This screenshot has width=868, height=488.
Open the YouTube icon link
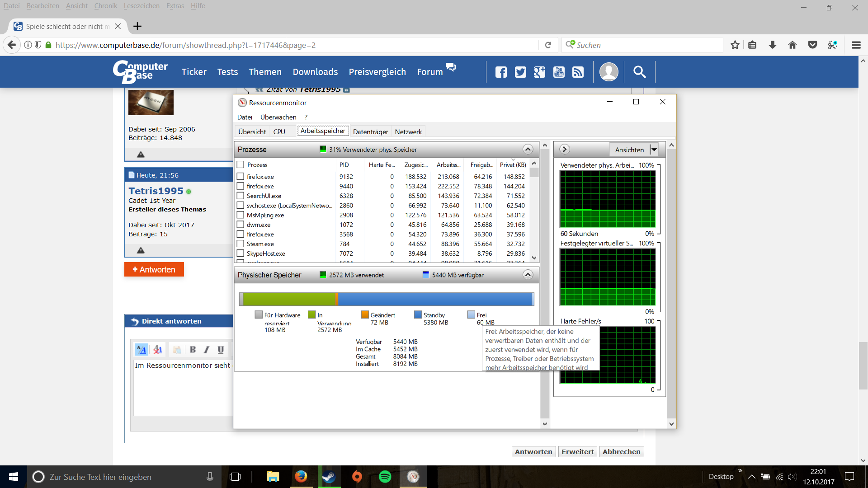[559, 72]
